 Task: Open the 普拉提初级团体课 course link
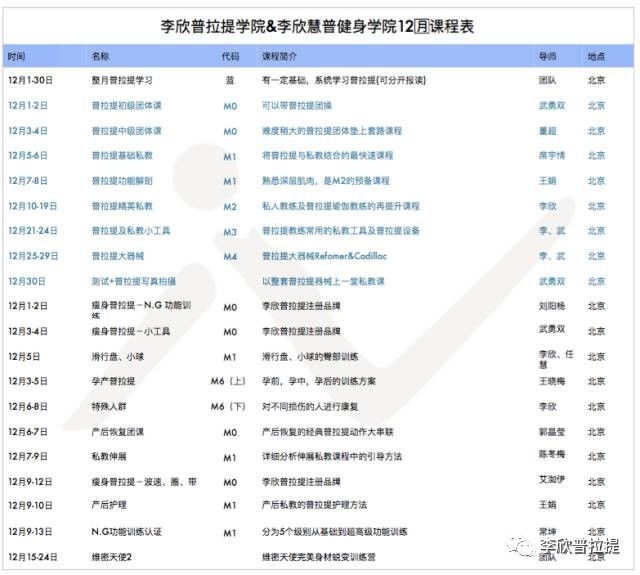click(x=127, y=106)
